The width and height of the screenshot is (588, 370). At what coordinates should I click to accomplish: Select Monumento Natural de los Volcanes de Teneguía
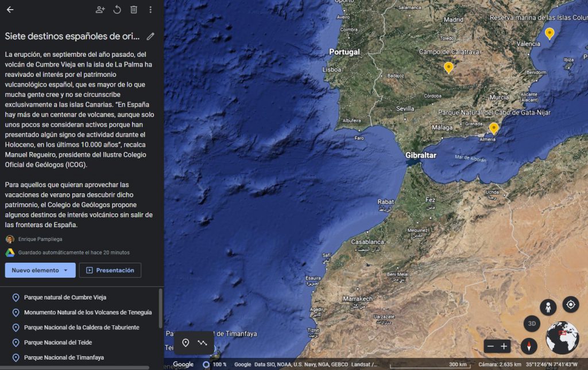point(88,312)
